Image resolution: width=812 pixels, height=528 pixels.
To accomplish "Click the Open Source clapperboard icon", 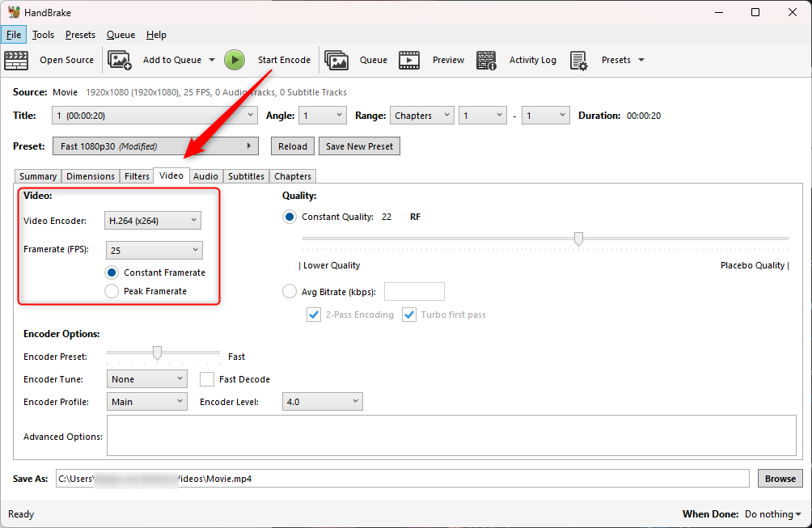I will click(16, 60).
